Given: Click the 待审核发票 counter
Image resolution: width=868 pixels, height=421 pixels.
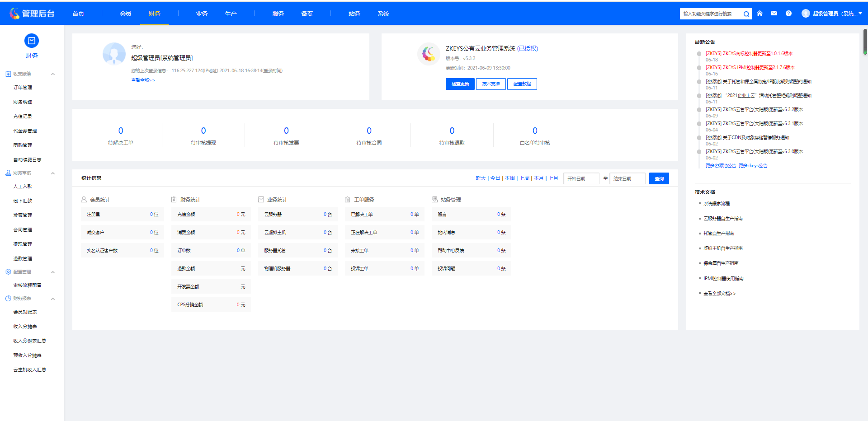Looking at the screenshot, I should pos(286,136).
